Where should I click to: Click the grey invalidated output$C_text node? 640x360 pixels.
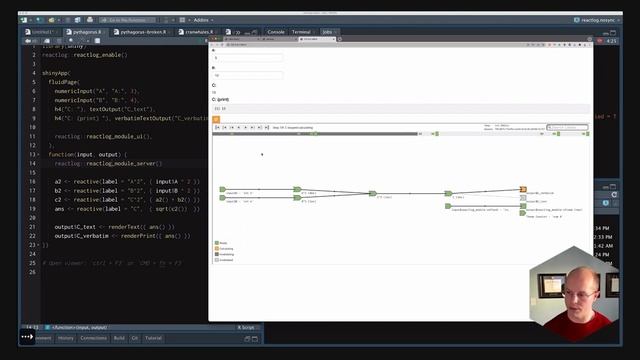523,198
